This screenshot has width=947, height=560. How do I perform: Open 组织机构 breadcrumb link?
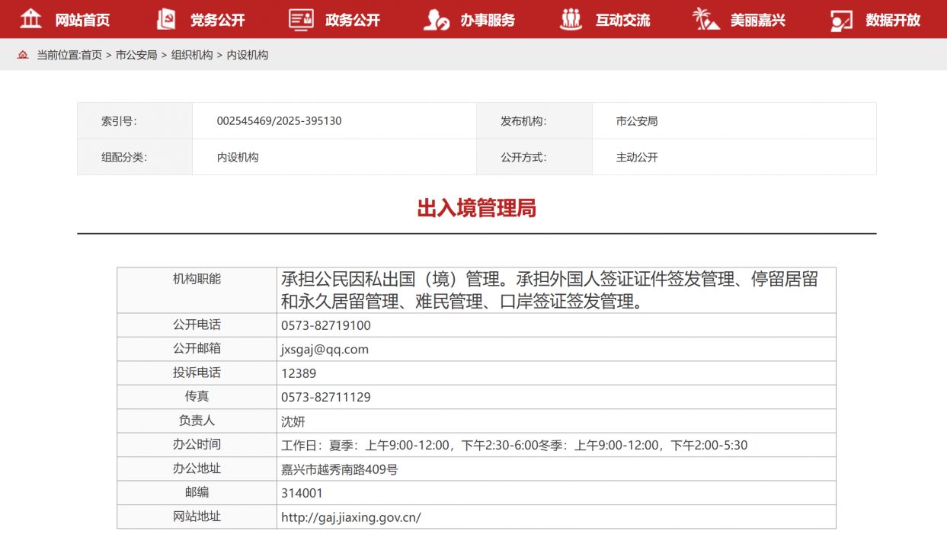[x=192, y=55]
